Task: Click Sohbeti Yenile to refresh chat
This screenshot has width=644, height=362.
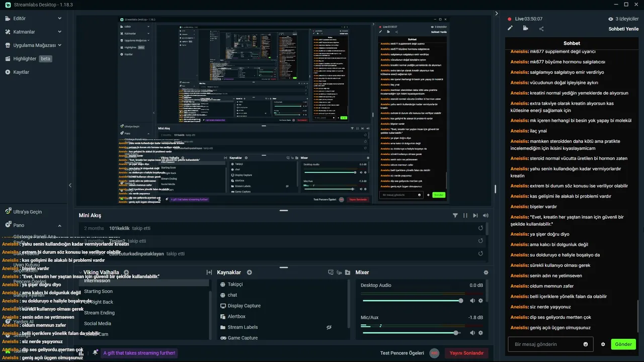Action: click(x=623, y=29)
